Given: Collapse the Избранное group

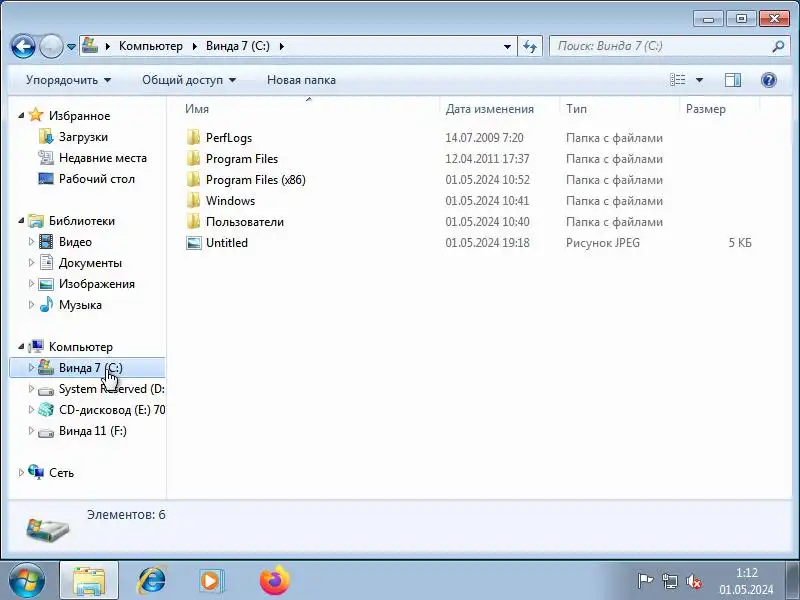Looking at the screenshot, I should pos(21,116).
